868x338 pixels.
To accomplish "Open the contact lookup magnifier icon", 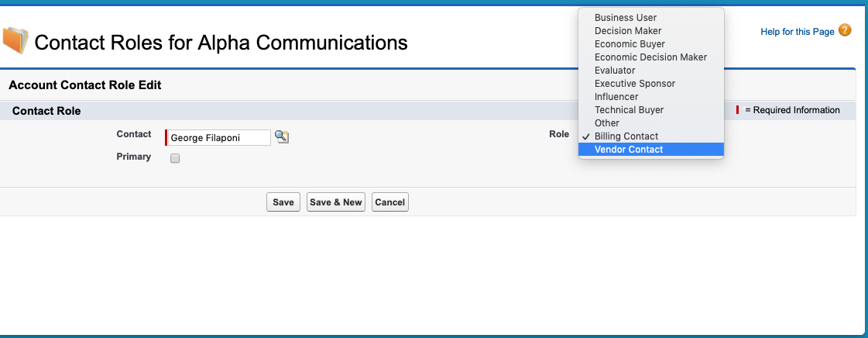I will [x=282, y=137].
